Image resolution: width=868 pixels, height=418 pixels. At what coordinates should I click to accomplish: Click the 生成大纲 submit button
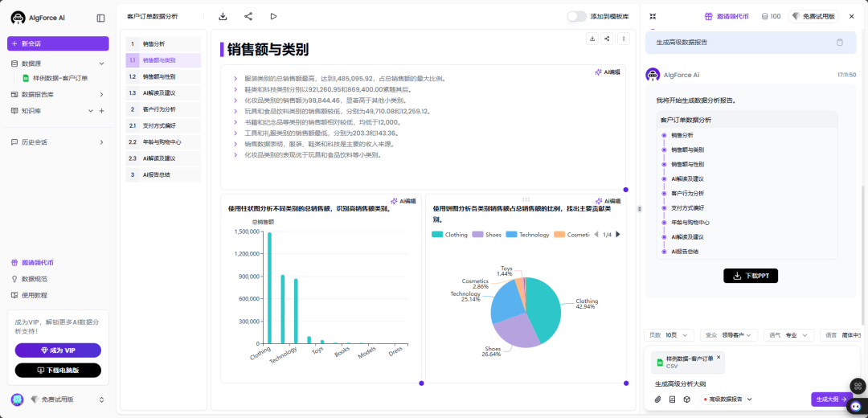(832, 400)
